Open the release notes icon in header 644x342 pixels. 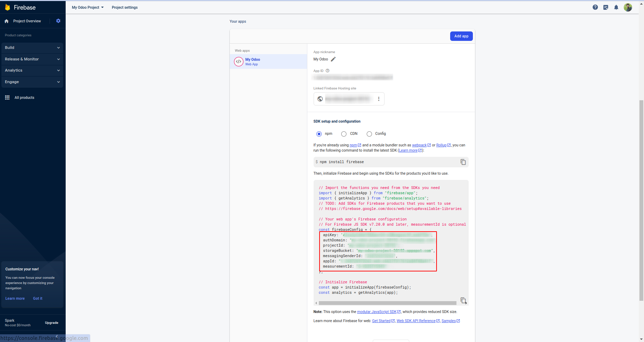(606, 7)
